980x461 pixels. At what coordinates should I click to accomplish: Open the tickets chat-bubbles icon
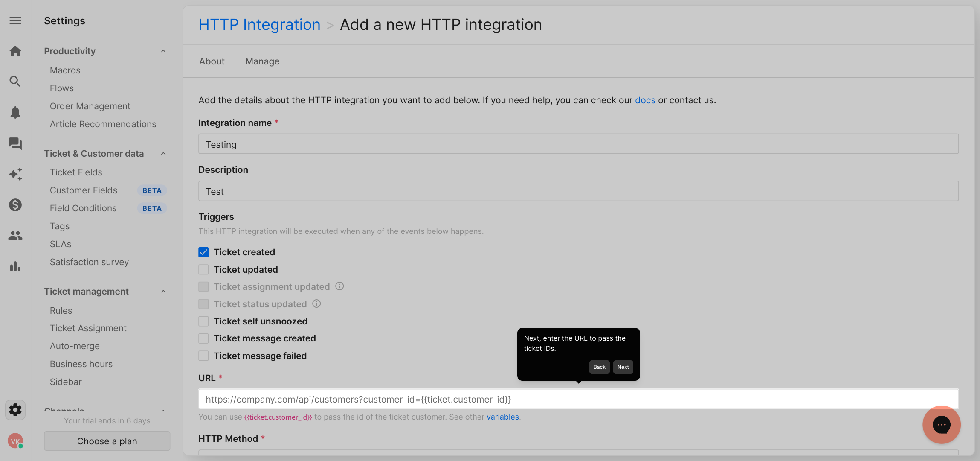(15, 143)
